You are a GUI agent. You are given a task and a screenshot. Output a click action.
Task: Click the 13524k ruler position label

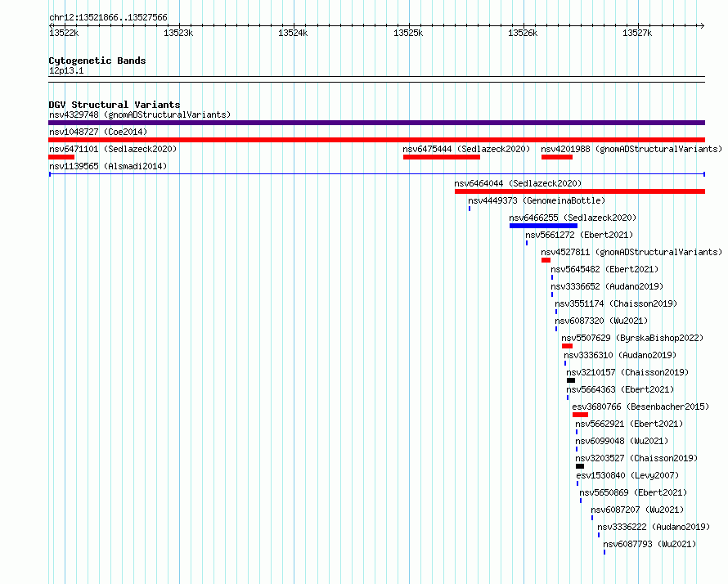(293, 33)
